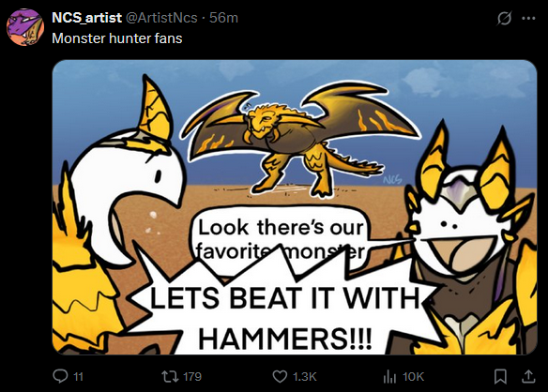The width and height of the screenshot is (548, 392).
Task: Repost this tweet using the retweet icon
Action: tap(170, 376)
